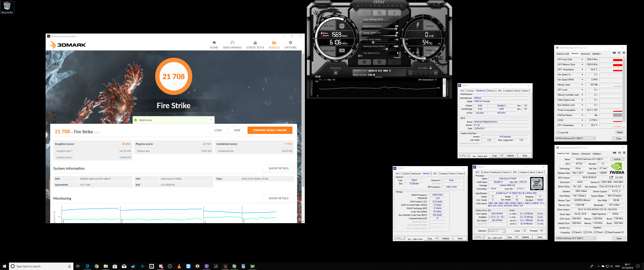Click the taskbar search box

(x=41, y=266)
